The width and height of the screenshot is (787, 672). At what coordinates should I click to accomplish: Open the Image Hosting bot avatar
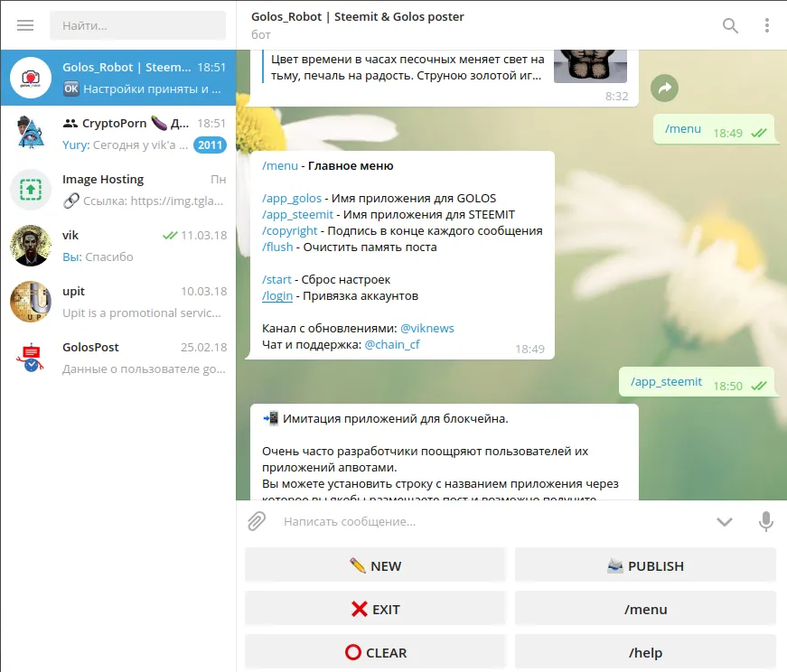coord(31,190)
